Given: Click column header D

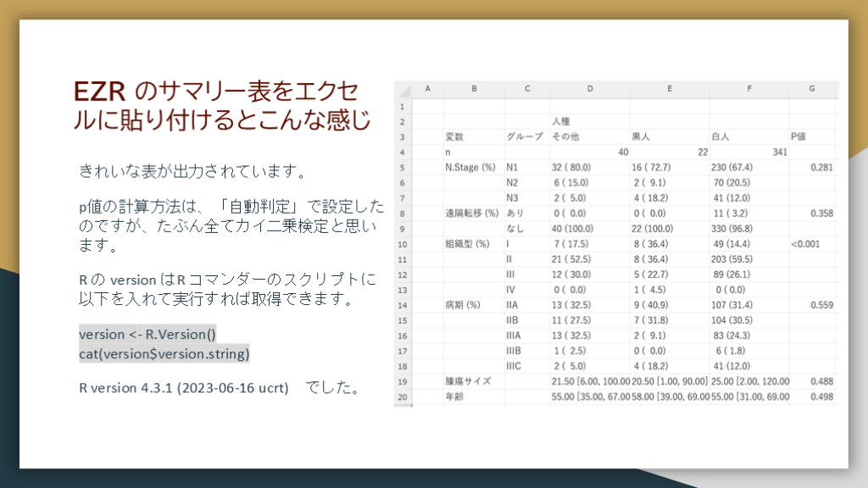Looking at the screenshot, I should 589,89.
